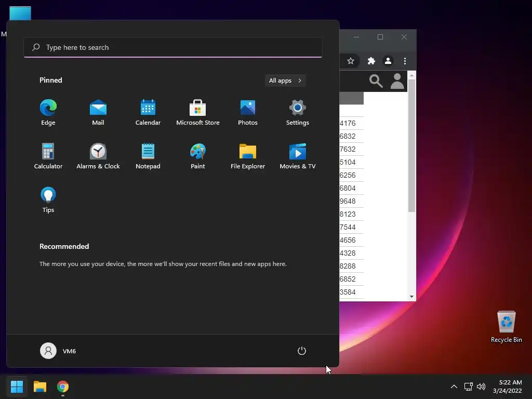
Task: Open the Tips app
Action: pos(48,200)
